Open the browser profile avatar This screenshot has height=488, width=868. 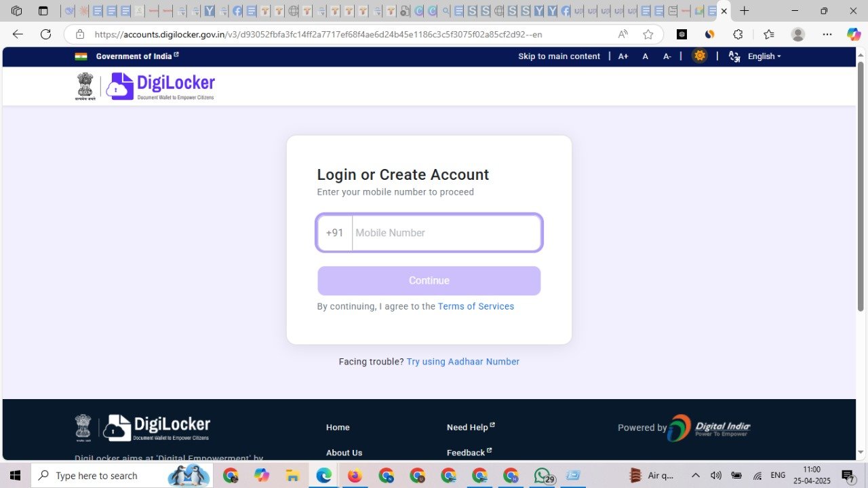(x=798, y=35)
